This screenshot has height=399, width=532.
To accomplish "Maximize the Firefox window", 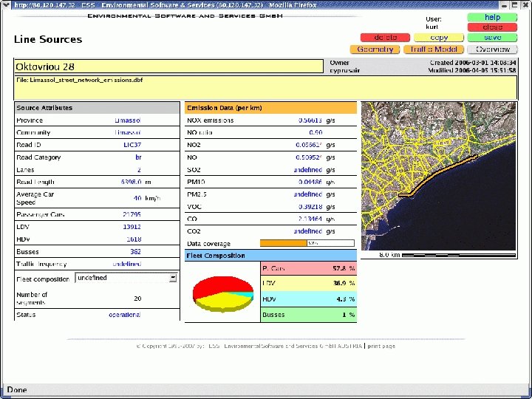I will (515, 4).
